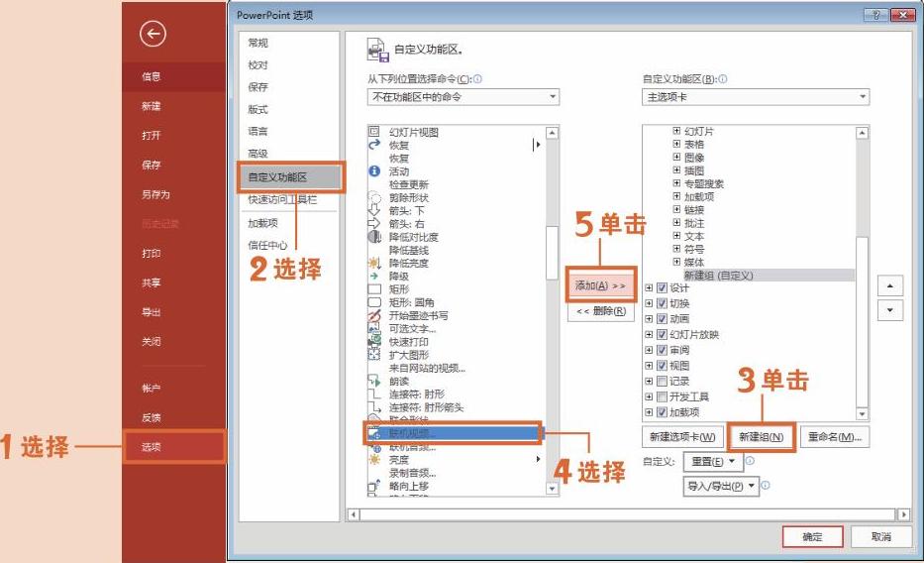Open the 导入/导出(P) dropdown button
Screen dimensions: 924x563
[721, 486]
